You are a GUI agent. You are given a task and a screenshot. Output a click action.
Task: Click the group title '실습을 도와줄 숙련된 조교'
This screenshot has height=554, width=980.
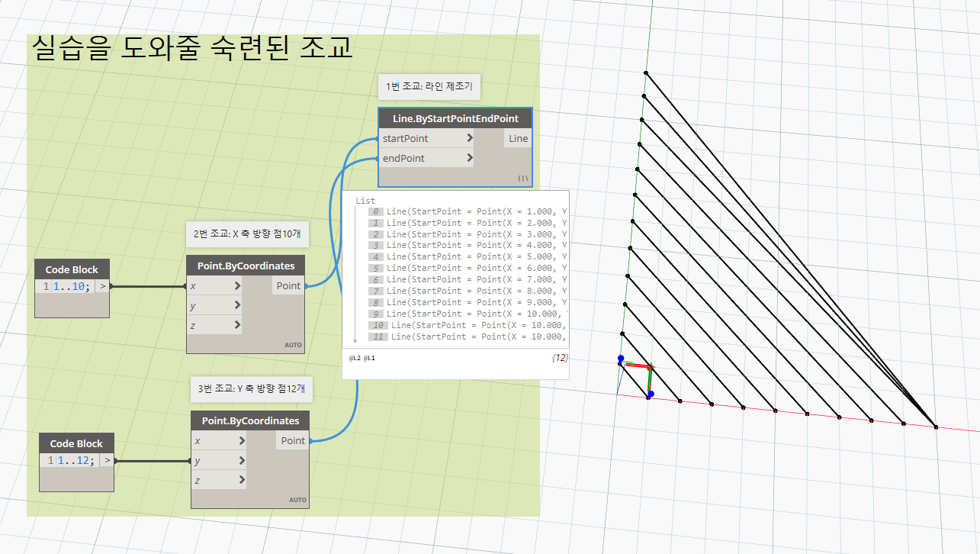tap(192, 48)
